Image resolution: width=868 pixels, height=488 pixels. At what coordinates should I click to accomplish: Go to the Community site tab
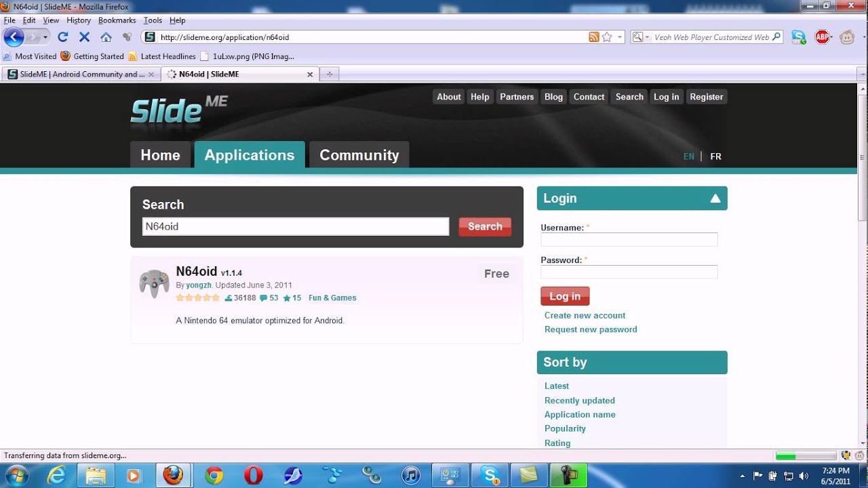tap(359, 155)
